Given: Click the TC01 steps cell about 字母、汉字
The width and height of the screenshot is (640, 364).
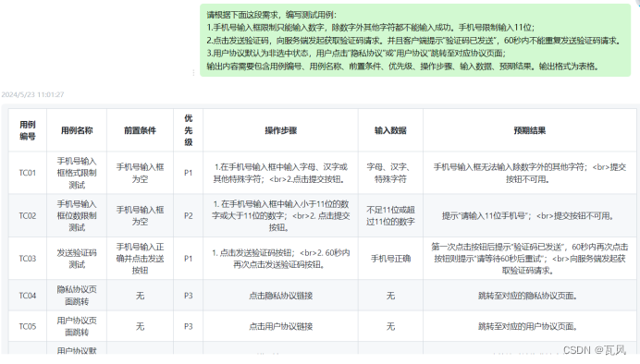Looking at the screenshot, I should 281,173.
